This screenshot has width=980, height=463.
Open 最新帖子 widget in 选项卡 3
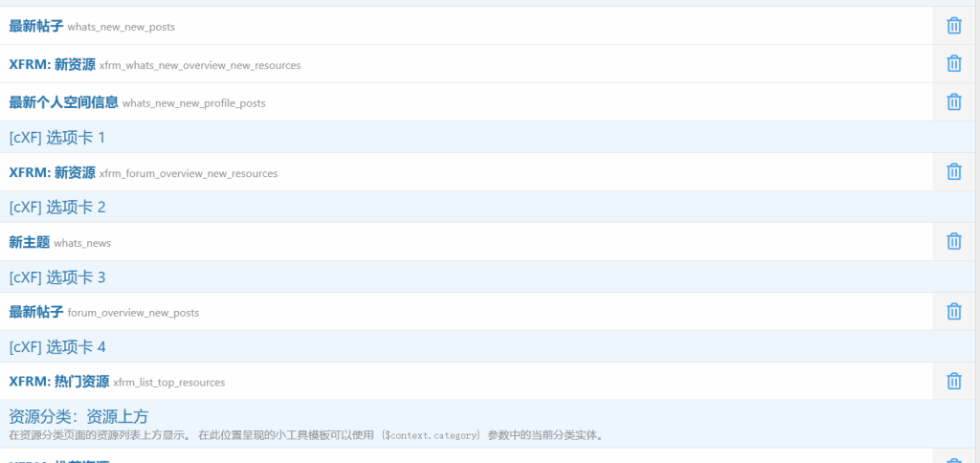click(x=36, y=312)
